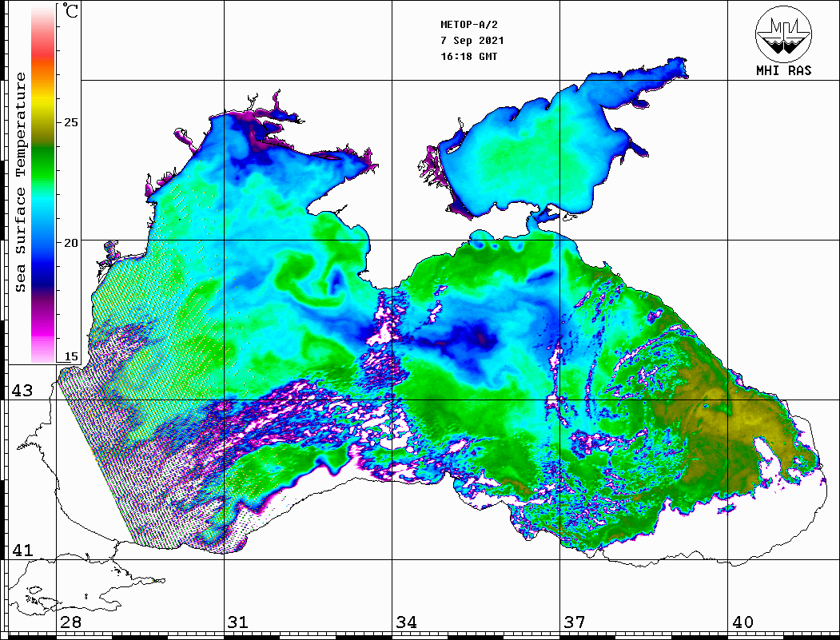Click the temperature color scale bar

click(43, 184)
